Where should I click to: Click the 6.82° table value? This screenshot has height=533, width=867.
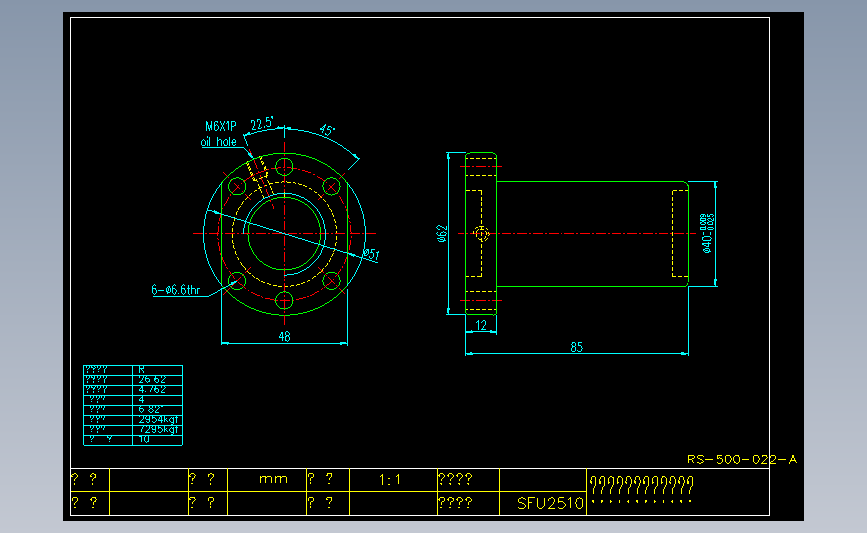pyautogui.click(x=150, y=409)
